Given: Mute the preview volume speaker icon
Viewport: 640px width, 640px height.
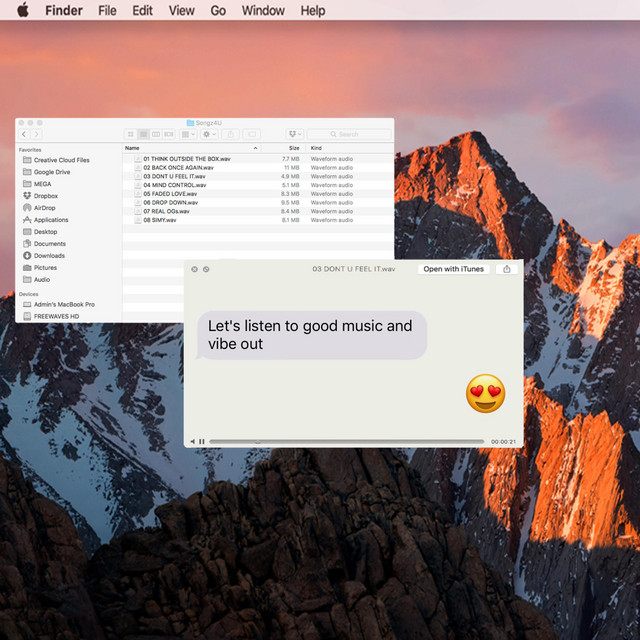Looking at the screenshot, I should pyautogui.click(x=192, y=441).
